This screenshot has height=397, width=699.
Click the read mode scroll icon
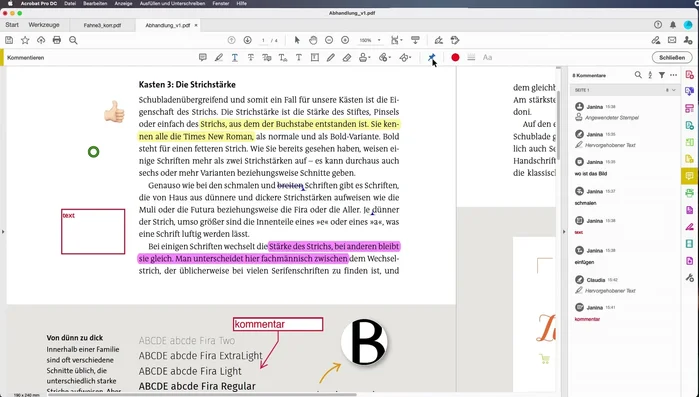pyautogui.click(x=415, y=40)
